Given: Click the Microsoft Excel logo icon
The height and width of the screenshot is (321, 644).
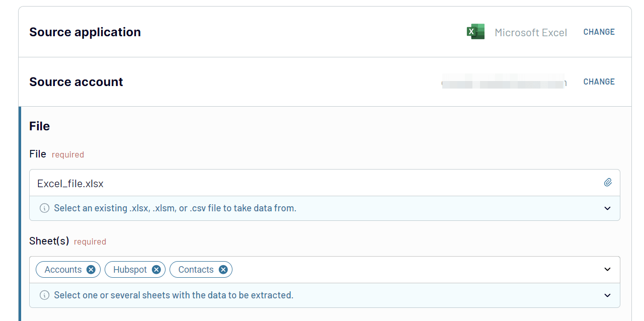Looking at the screenshot, I should click(475, 32).
